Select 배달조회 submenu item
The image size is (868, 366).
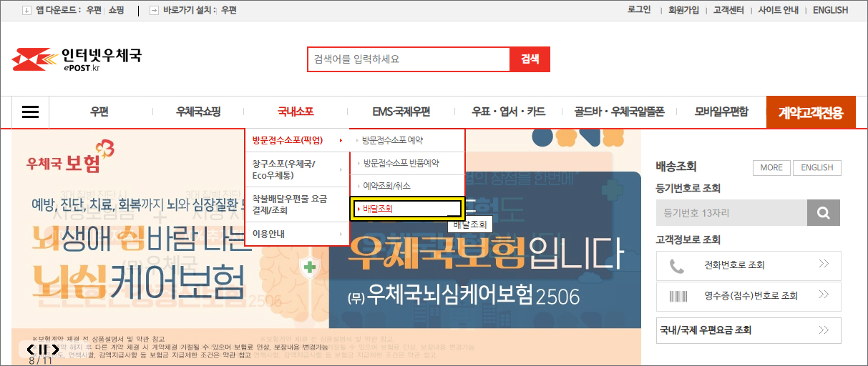407,209
